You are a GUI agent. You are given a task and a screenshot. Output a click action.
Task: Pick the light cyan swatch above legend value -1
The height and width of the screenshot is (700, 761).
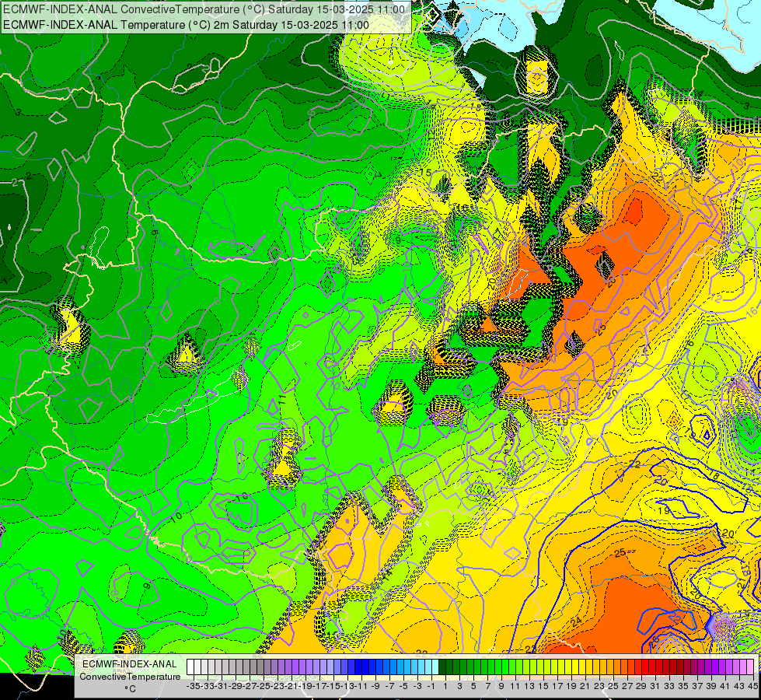tap(428, 667)
